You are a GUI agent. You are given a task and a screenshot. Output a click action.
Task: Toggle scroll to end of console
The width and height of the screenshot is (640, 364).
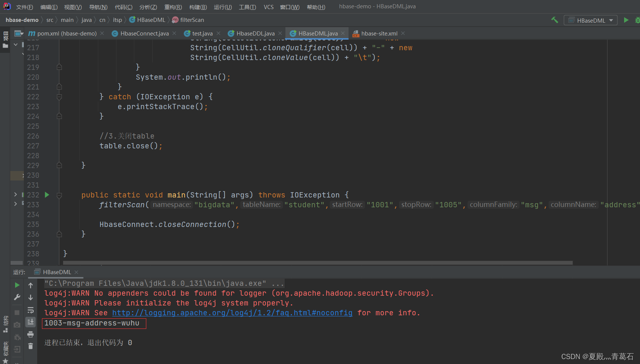31,322
